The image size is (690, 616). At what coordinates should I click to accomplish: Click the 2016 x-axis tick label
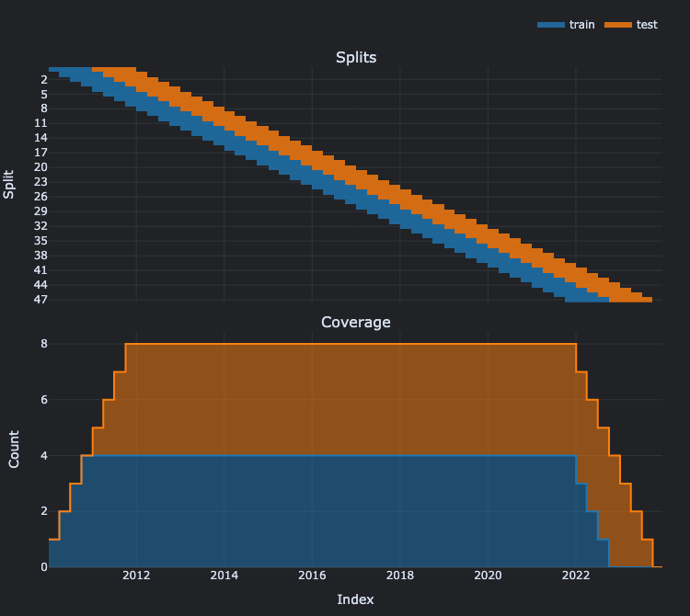312,576
